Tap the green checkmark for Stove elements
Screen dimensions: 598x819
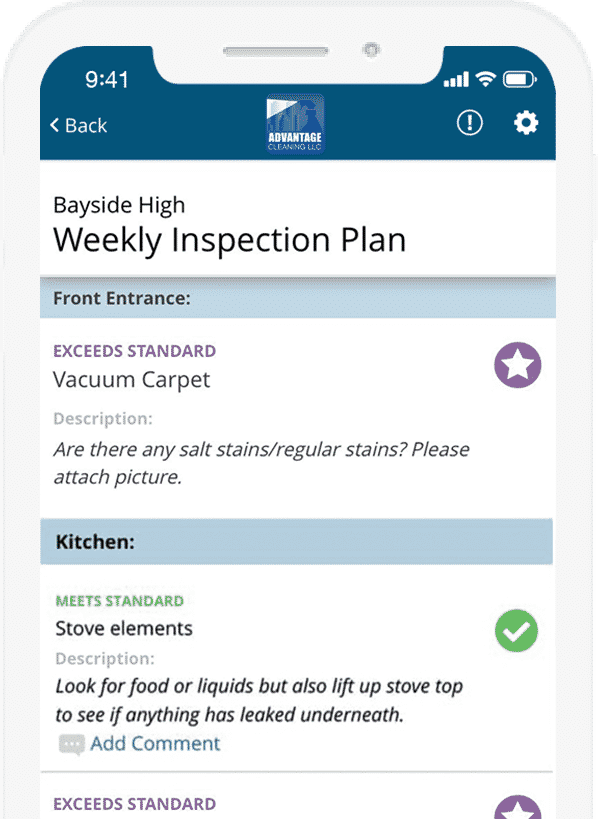click(516, 630)
